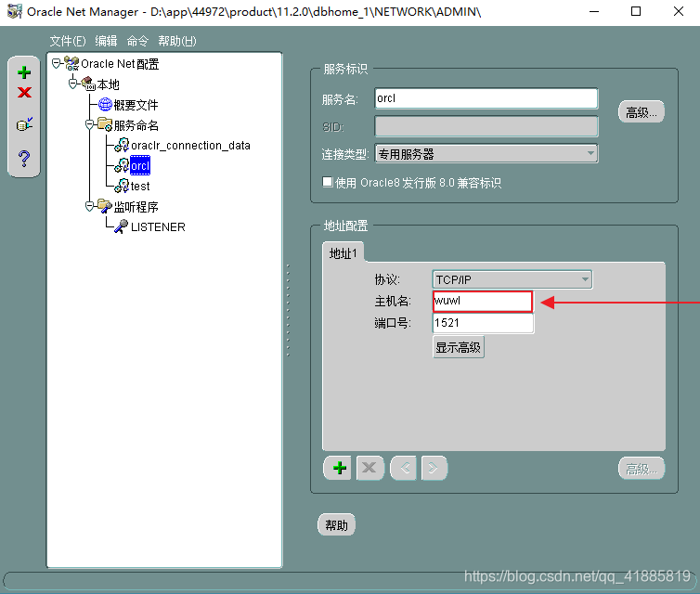The image size is (700, 594).
Task: Maximize the Oracle Net Manager window
Action: click(x=636, y=11)
